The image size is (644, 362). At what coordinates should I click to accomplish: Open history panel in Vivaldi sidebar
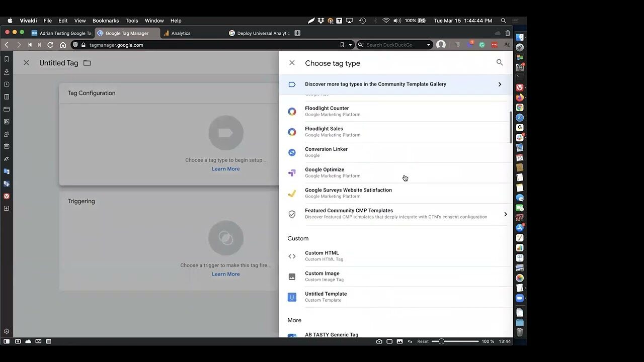coord(7,84)
